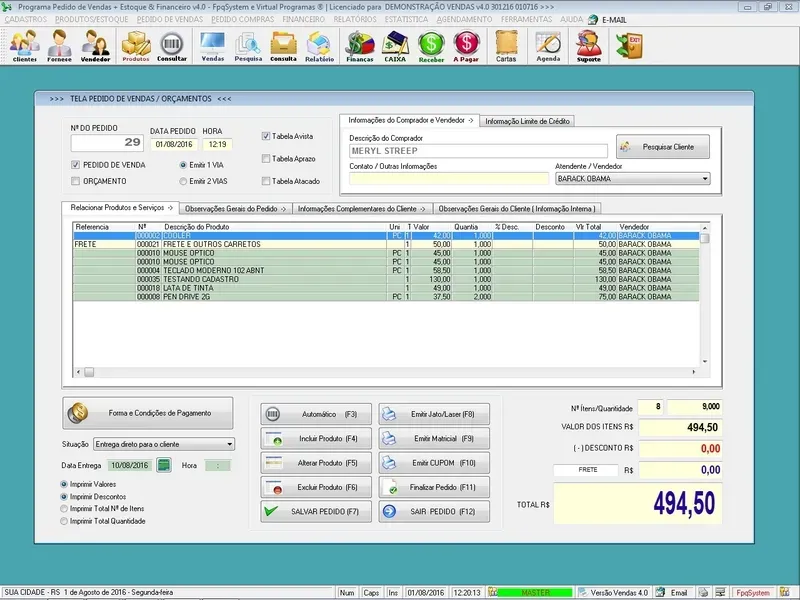The image size is (800, 600).
Task: Open the Situação dropdown list
Action: point(229,443)
